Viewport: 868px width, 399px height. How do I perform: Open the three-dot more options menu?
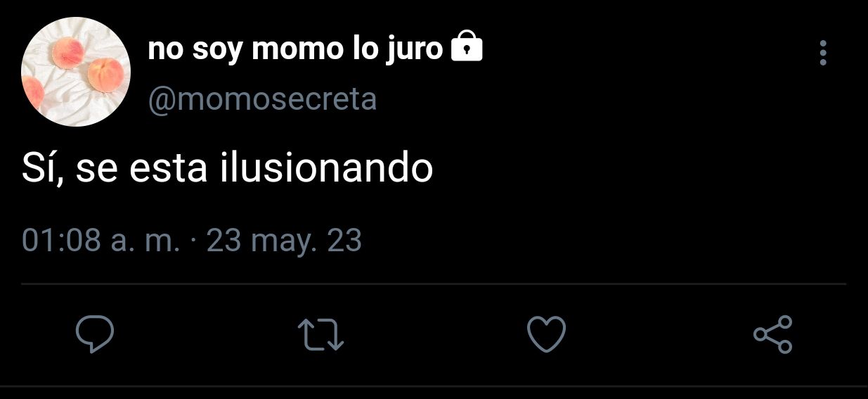tap(822, 53)
